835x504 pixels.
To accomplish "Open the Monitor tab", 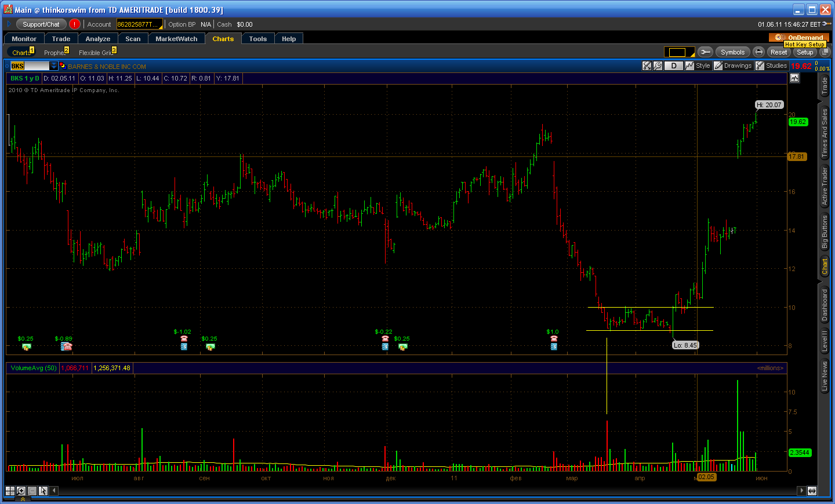I will click(x=24, y=39).
